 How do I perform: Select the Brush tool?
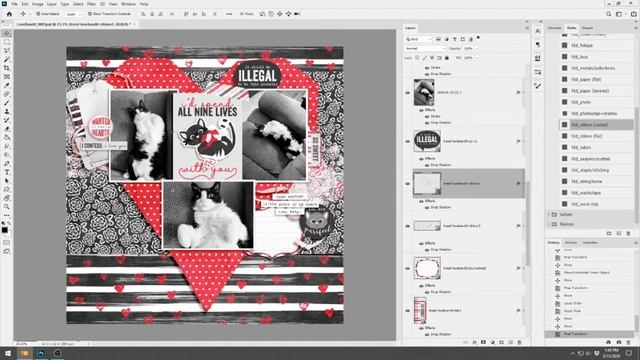[7, 103]
